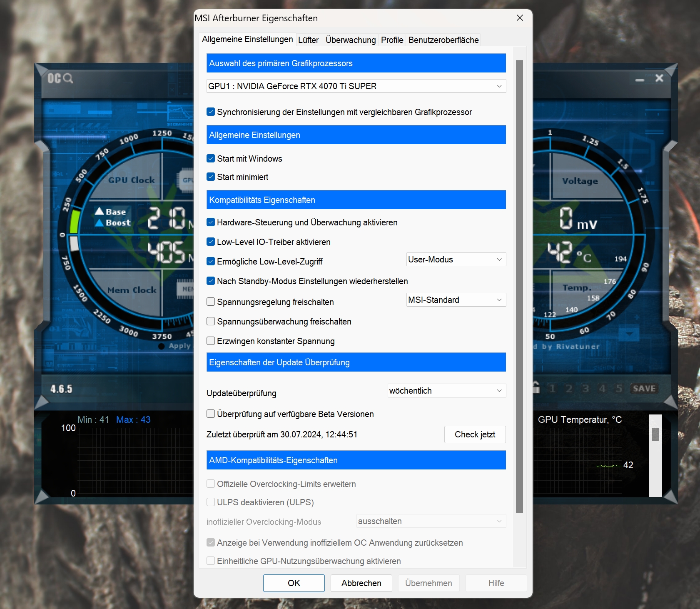Toggle Low-Level IO-Treiber aktivieren
This screenshot has width=700, height=609.
211,242
